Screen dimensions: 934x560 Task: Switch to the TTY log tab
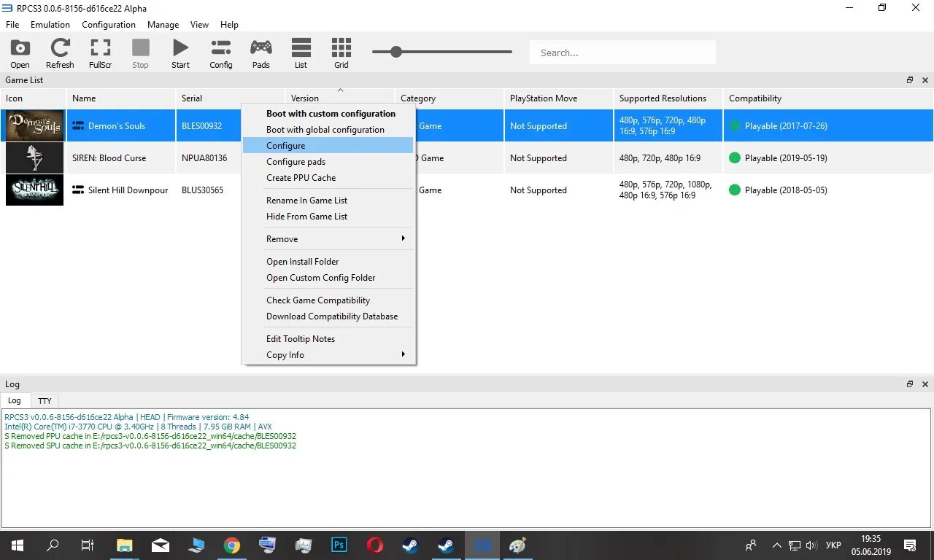45,400
